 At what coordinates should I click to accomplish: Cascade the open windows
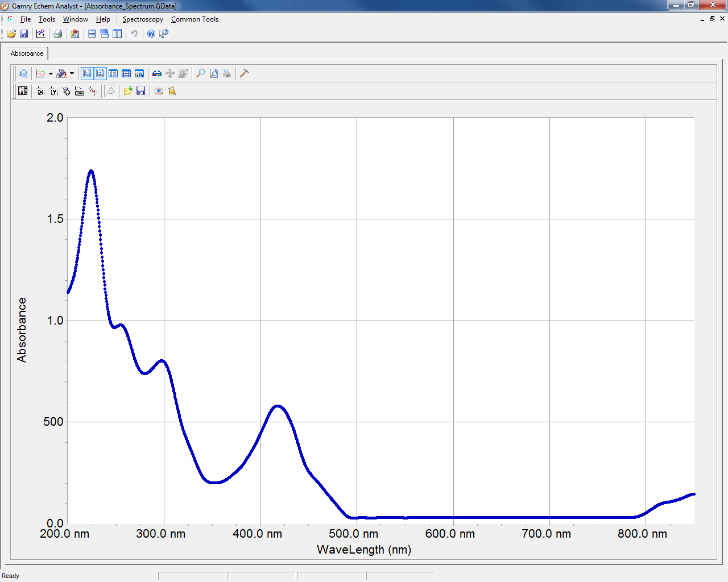[x=104, y=34]
